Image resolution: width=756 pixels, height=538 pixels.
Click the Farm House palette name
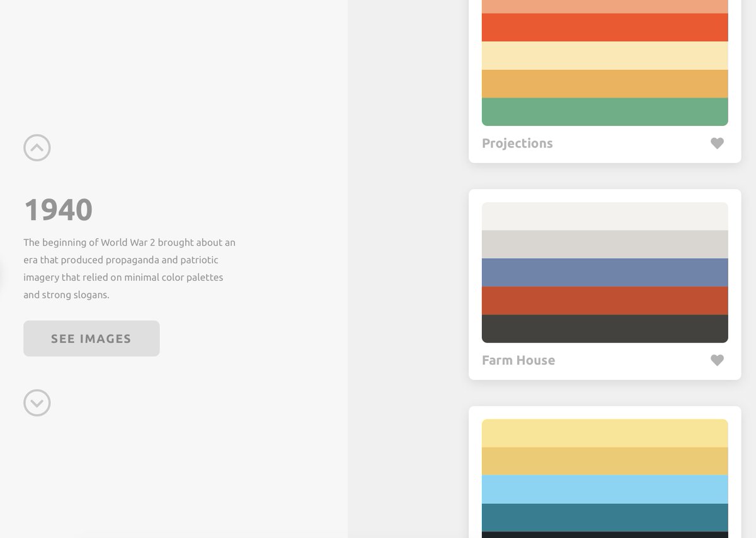[x=518, y=360]
